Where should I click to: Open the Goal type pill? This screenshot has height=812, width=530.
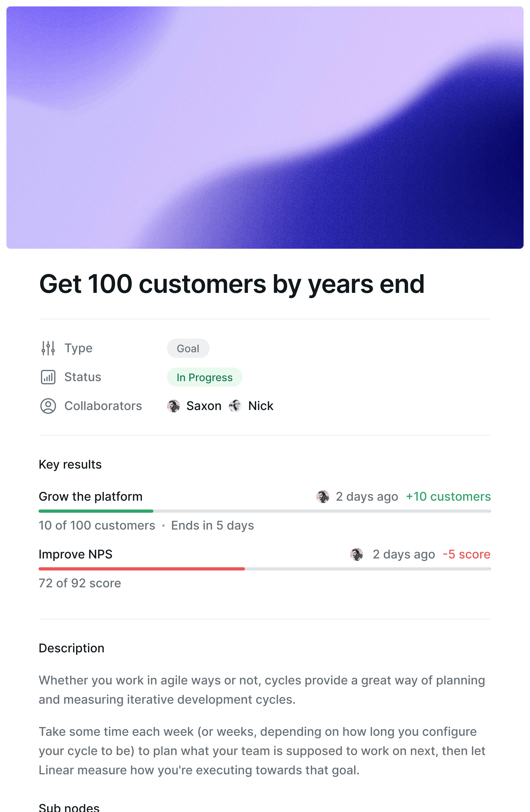[188, 348]
